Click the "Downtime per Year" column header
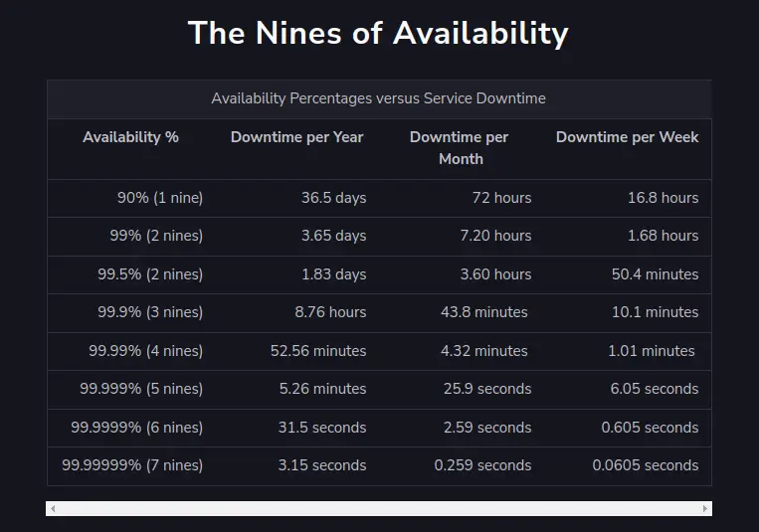The height and width of the screenshot is (532, 759). point(296,137)
